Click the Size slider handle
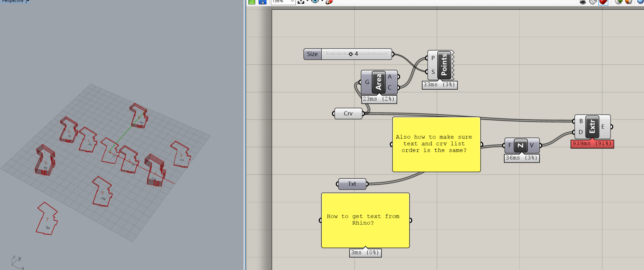Viewport: 644px width, 270px height. [x=350, y=54]
